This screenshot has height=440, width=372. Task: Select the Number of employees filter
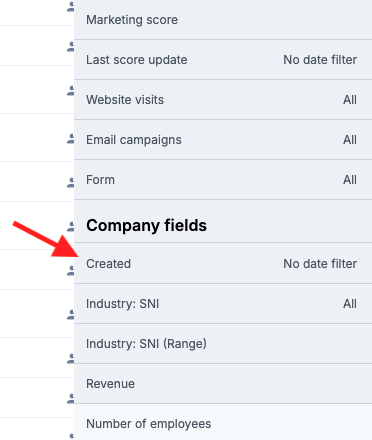click(223, 424)
